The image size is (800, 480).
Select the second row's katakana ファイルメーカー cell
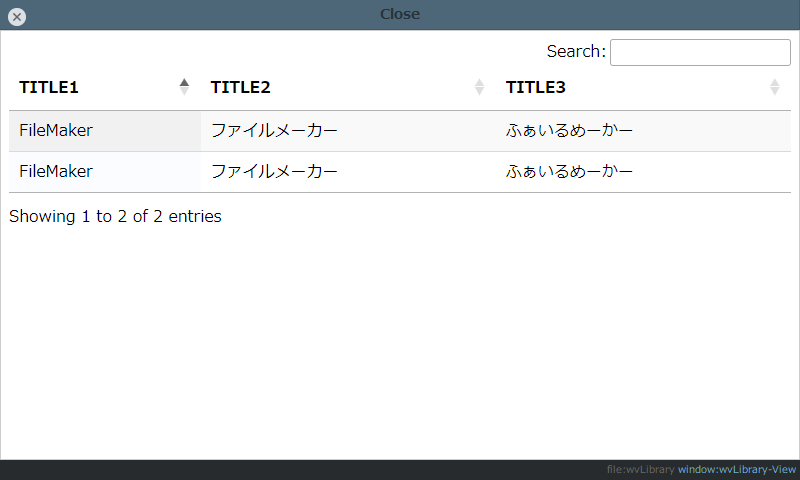click(x=275, y=172)
